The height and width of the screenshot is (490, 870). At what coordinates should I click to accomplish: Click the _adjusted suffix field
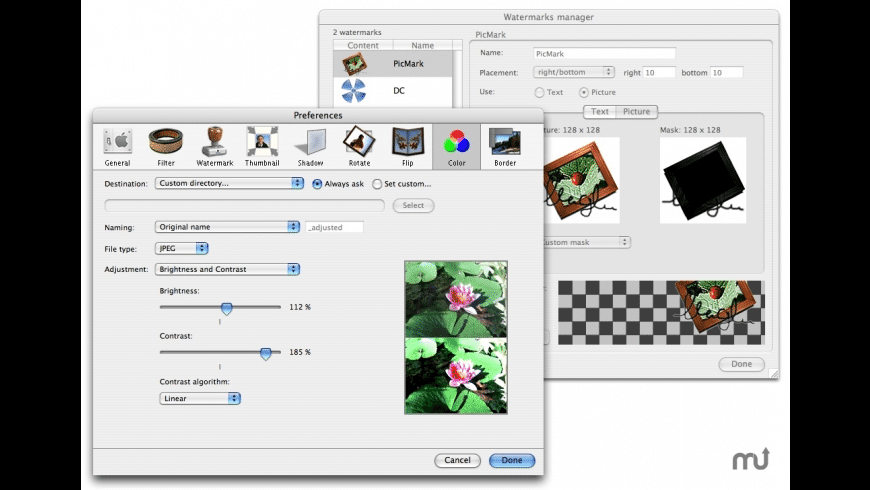(335, 228)
